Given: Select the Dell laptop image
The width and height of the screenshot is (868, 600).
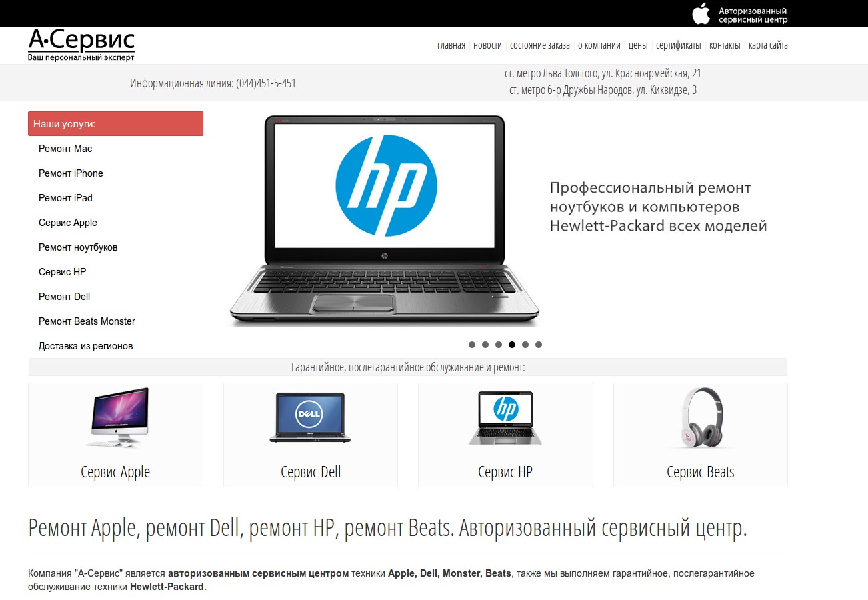Looking at the screenshot, I should (x=310, y=419).
